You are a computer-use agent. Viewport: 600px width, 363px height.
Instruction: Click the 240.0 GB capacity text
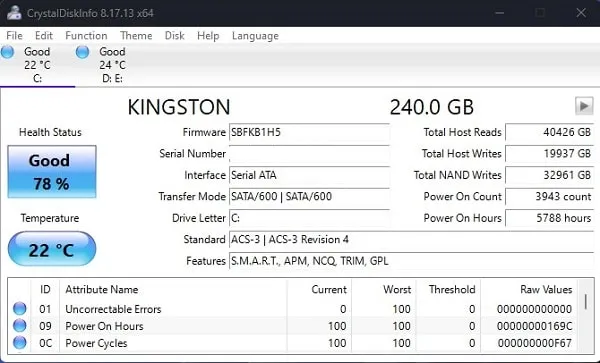pos(432,107)
